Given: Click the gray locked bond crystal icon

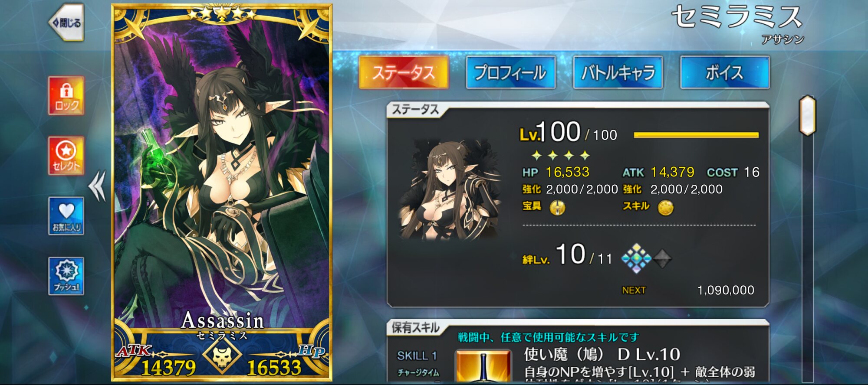Looking at the screenshot, I should coord(662,259).
